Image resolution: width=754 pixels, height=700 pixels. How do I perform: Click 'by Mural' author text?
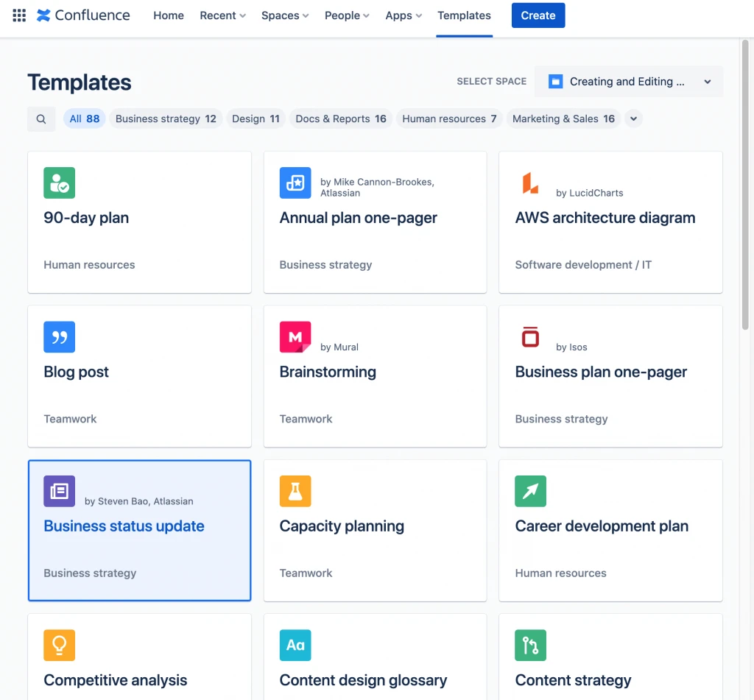click(x=339, y=347)
